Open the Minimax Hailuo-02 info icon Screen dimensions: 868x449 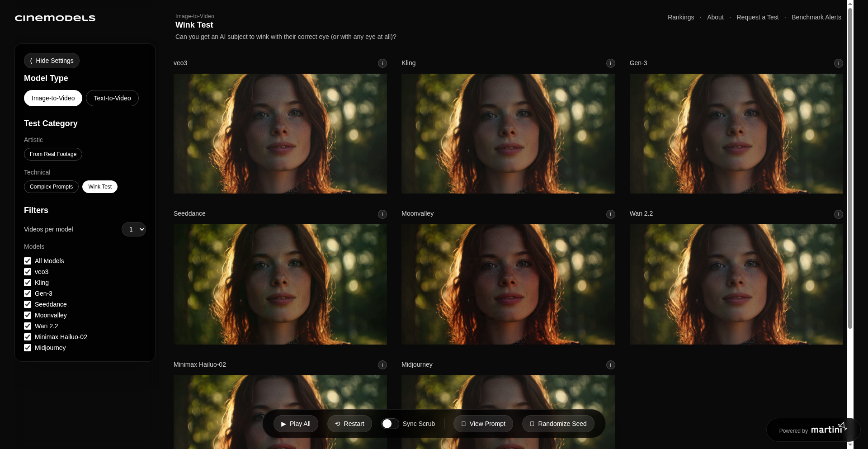(x=382, y=365)
